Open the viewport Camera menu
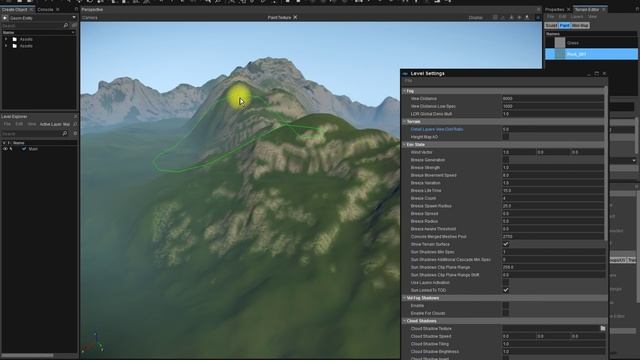Viewport: 640px width, 360px height. click(x=89, y=18)
